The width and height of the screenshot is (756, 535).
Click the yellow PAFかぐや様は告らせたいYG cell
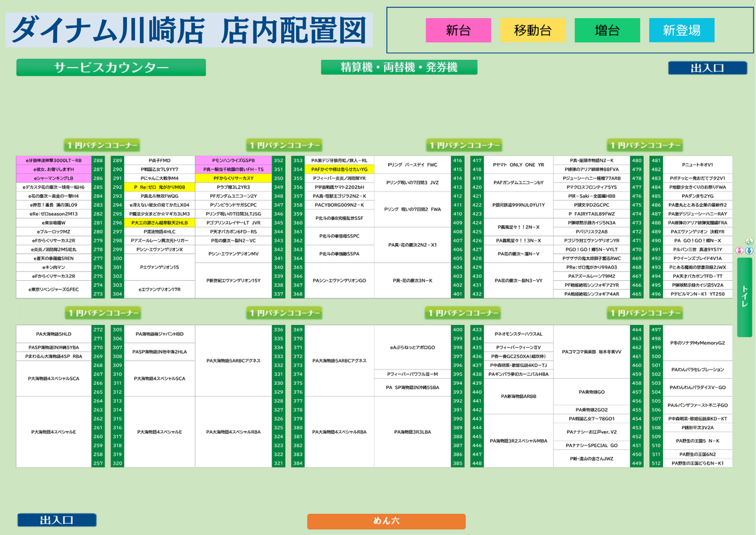[340, 169]
